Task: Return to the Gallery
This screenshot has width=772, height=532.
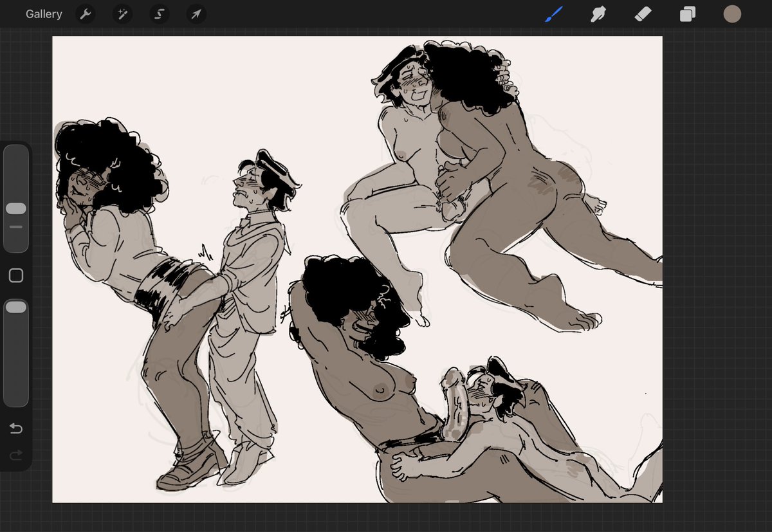Action: pos(43,14)
